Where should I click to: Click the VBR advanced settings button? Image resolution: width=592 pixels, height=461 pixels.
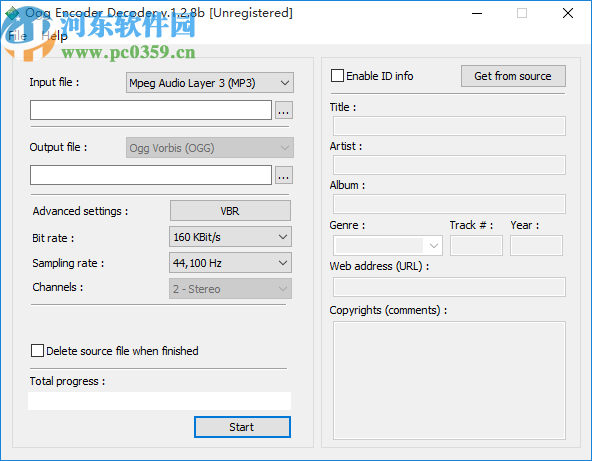coord(230,211)
